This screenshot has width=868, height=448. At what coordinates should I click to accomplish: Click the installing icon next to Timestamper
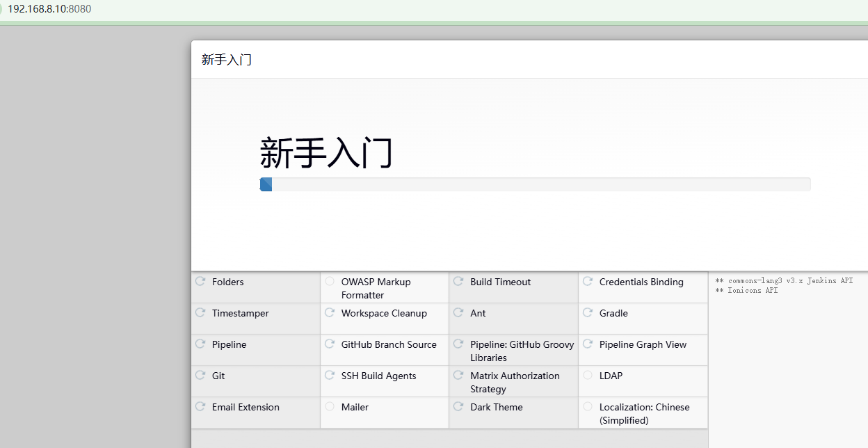pyautogui.click(x=200, y=313)
